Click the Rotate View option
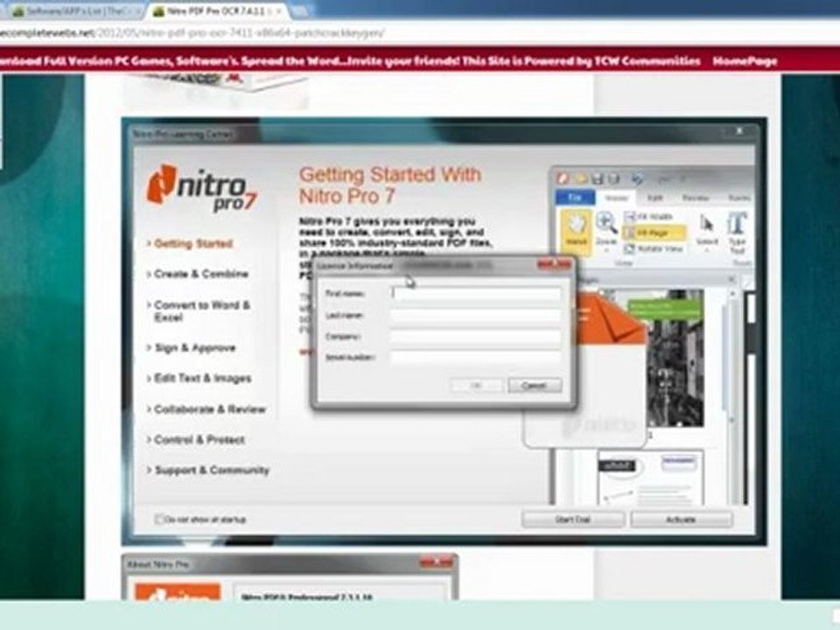The height and width of the screenshot is (630, 840). (654, 249)
